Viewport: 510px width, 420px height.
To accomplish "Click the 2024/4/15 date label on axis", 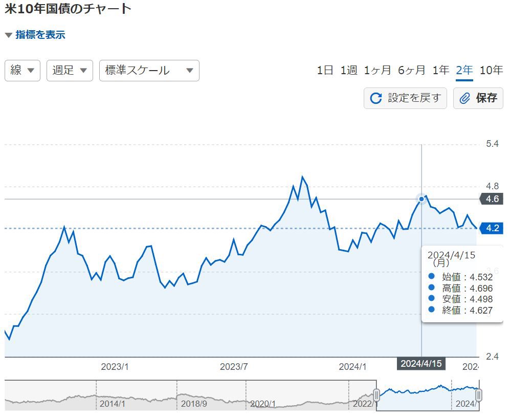I will pos(421,363).
